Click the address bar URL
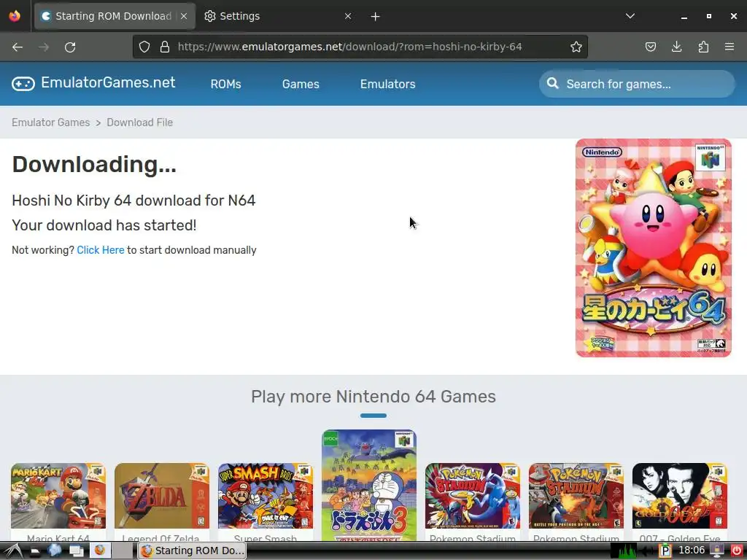The height and width of the screenshot is (560, 747). pyautogui.click(x=349, y=47)
